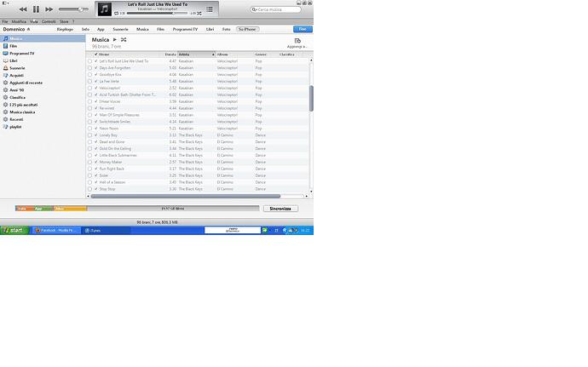This screenshot has height=367, width=588.
Task: Open the iTunes menu icon at top-left corner
Action: click(x=5, y=3)
